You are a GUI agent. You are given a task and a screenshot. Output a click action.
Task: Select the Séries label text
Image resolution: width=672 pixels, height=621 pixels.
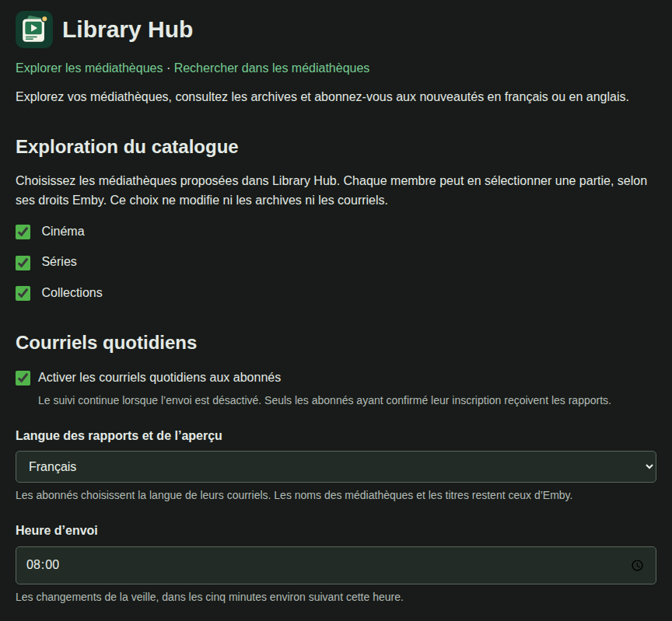[x=59, y=262]
